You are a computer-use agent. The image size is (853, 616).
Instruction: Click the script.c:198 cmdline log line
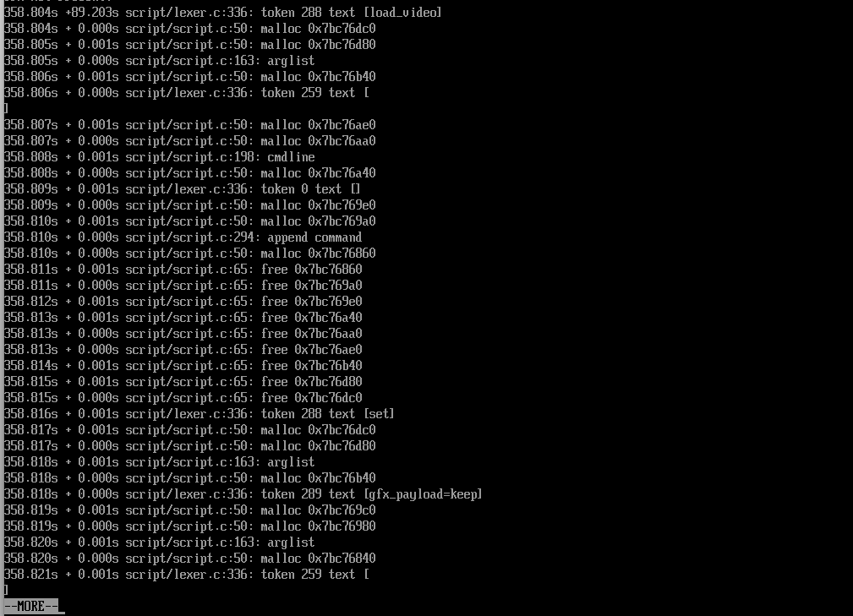[x=159, y=157]
